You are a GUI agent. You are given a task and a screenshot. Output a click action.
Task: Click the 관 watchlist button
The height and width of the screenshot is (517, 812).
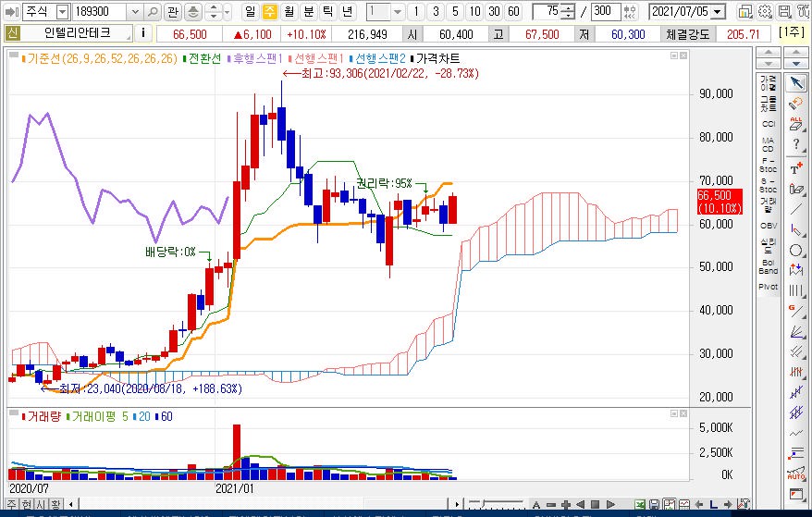[173, 11]
